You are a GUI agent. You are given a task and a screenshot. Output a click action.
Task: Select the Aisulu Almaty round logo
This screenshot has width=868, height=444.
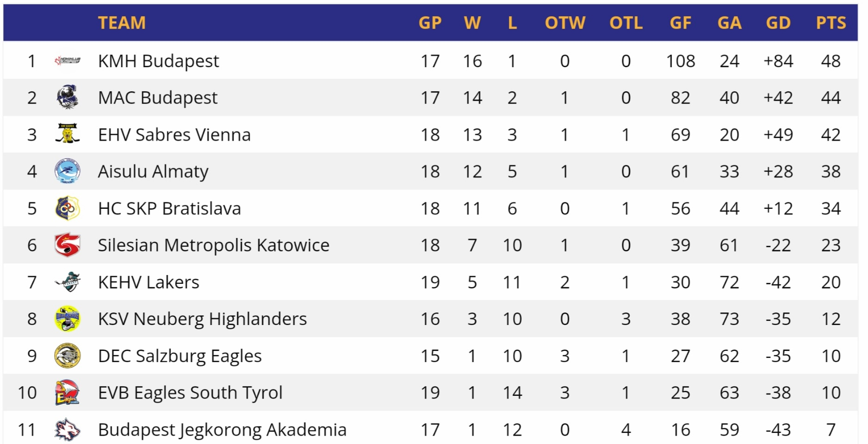pyautogui.click(x=67, y=171)
